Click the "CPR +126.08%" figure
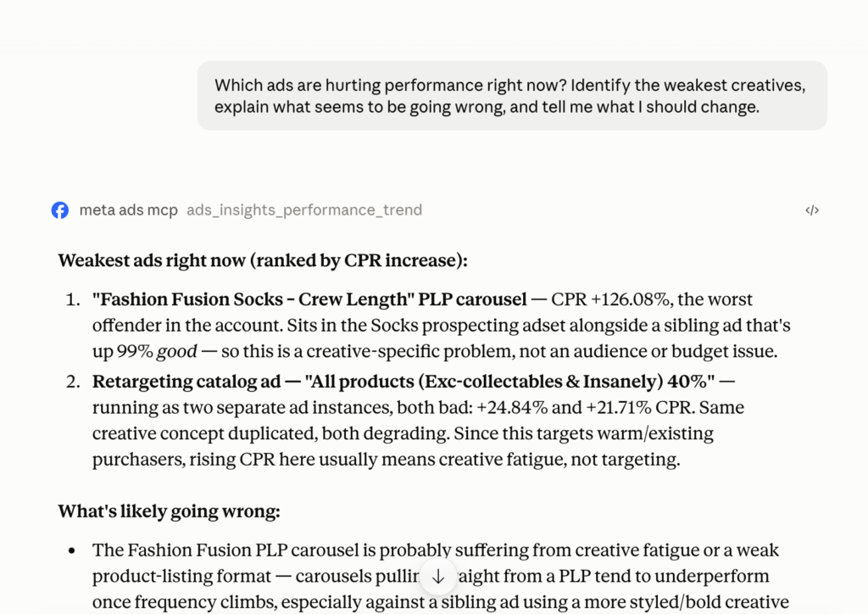 tap(609, 299)
